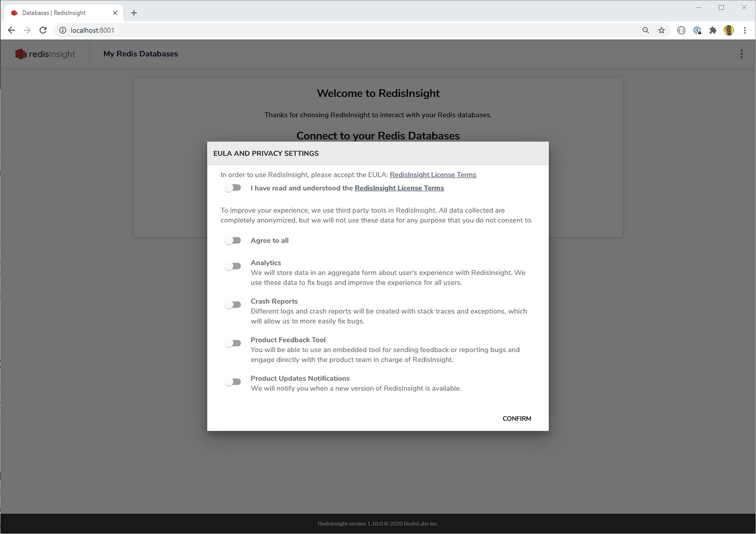Open the bold RedisInsight License Terms link
The height and width of the screenshot is (534, 756).
click(399, 188)
